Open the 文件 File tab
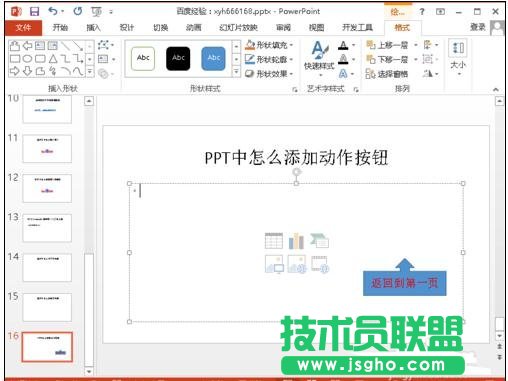The width and height of the screenshot is (508, 381). (23, 27)
